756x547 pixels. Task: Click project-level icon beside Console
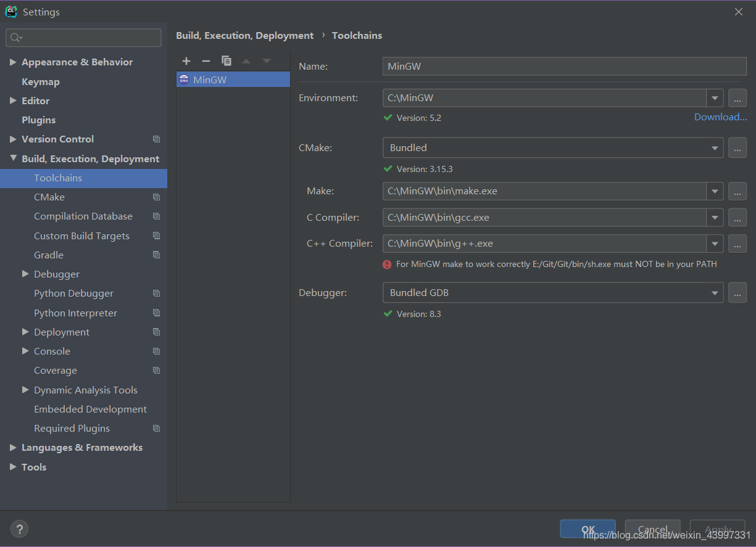(156, 352)
